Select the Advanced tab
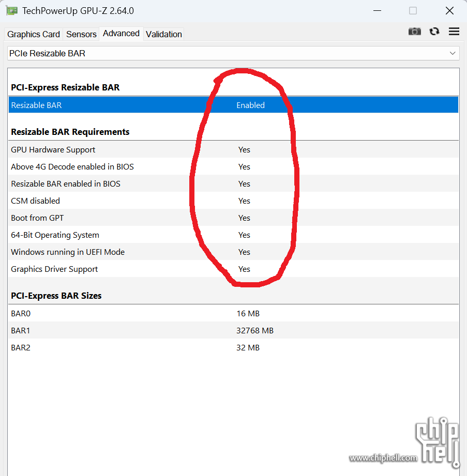This screenshot has width=467, height=476. 121,34
